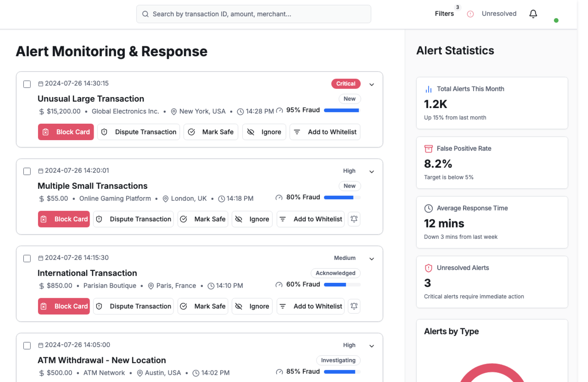Click the Unresolved alert circle icon in header
The image size is (588, 382).
click(470, 14)
